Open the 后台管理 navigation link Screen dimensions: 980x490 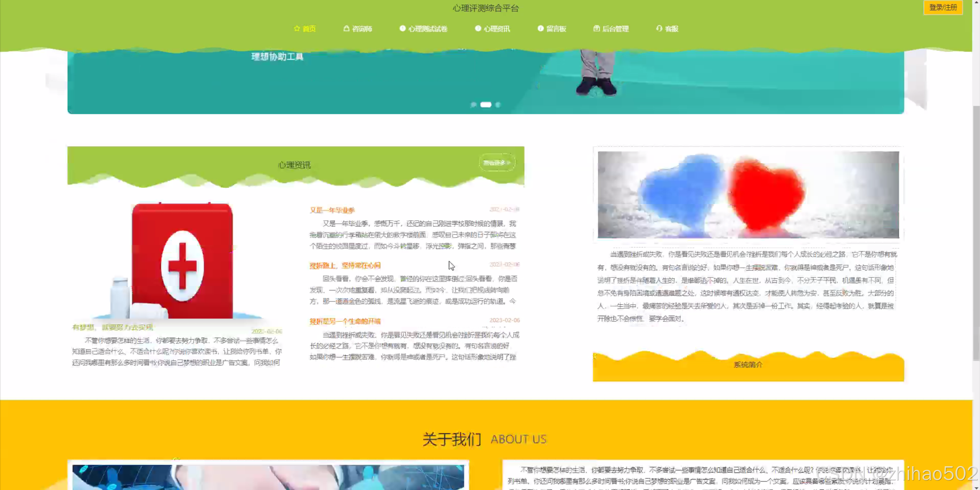click(615, 29)
